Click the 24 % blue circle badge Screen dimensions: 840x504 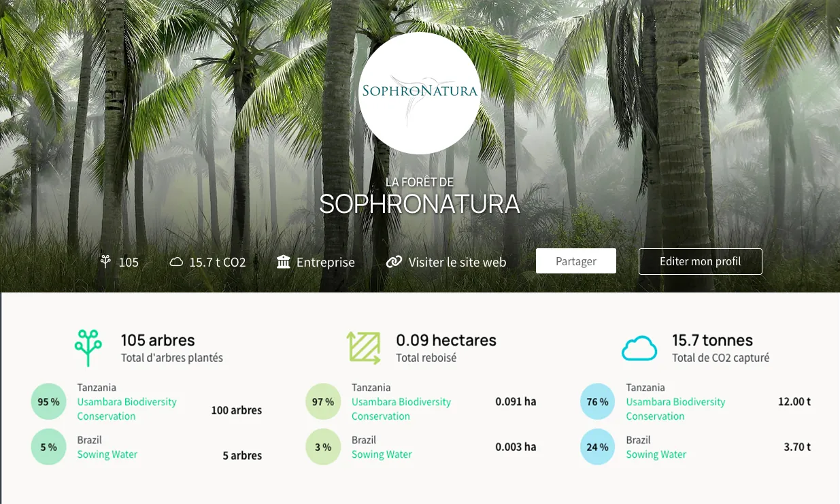(x=598, y=447)
